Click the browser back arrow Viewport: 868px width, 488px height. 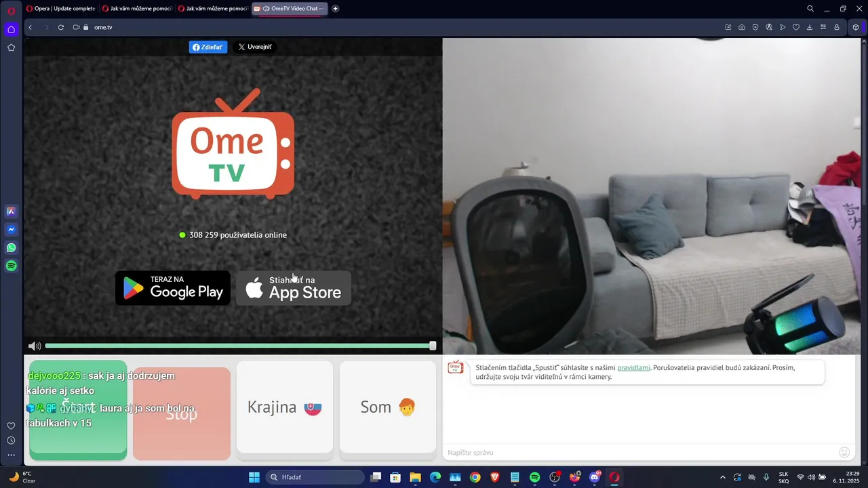point(31,27)
